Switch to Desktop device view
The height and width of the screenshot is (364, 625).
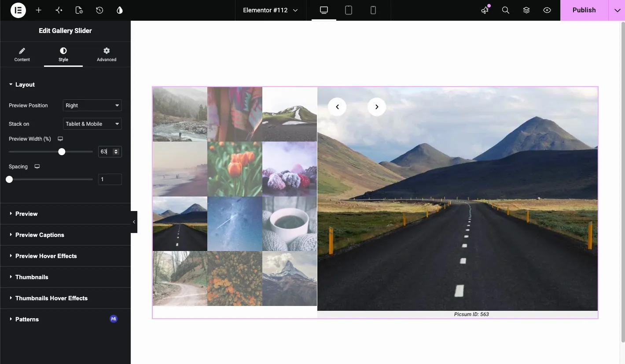pyautogui.click(x=324, y=10)
